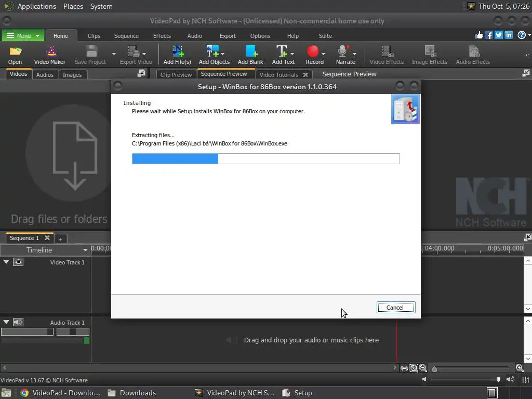This screenshot has height=399, width=532.
Task: Switch to the Images bin tab
Action: (72, 75)
